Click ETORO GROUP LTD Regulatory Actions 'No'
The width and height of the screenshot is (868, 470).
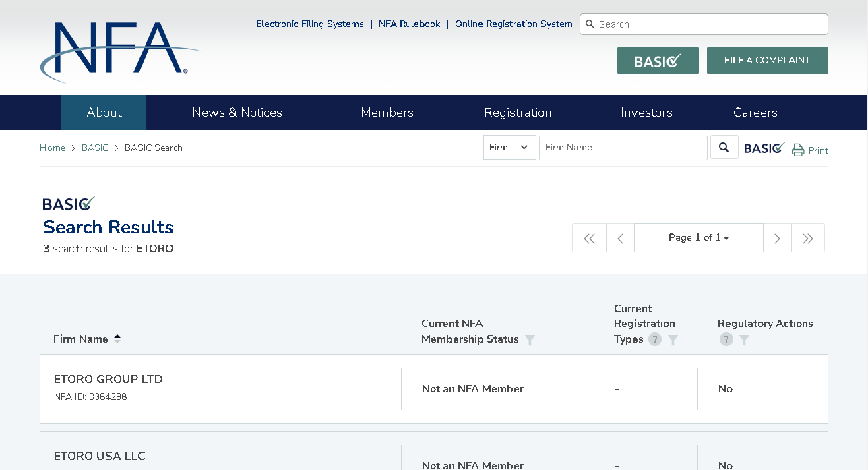pos(725,389)
